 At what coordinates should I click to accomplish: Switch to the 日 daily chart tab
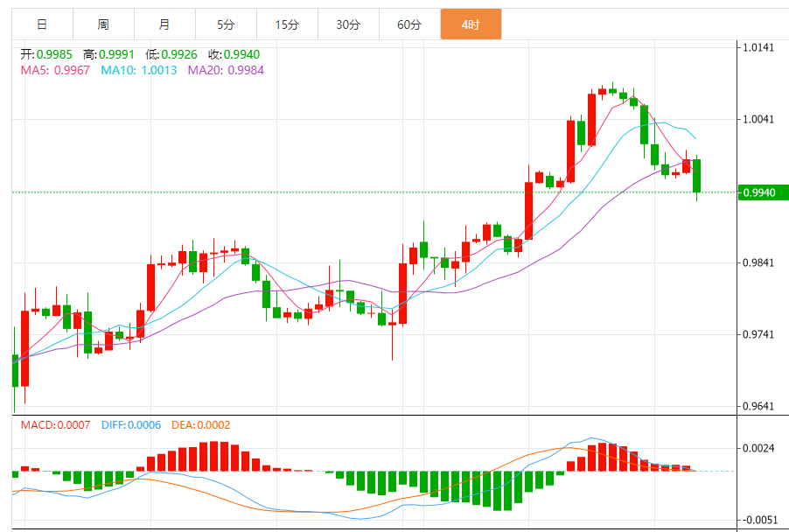42,24
